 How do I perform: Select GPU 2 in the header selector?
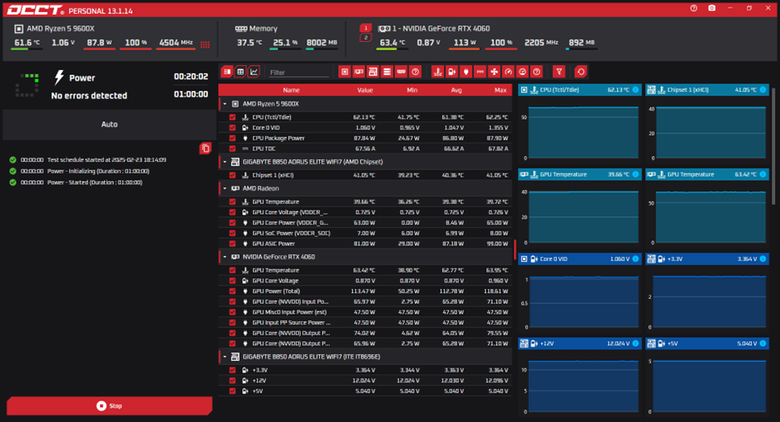coord(366,38)
